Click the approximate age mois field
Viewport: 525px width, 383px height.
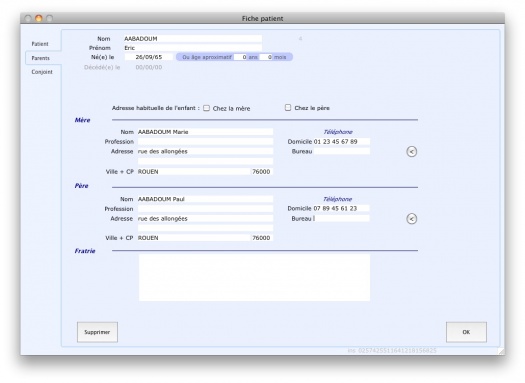tap(266, 57)
